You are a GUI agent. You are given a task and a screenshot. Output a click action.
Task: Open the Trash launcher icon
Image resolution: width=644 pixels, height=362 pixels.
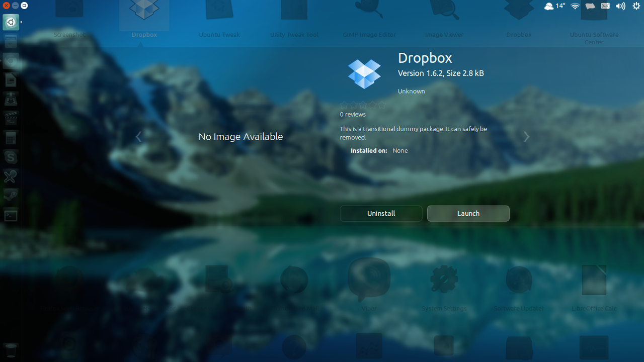(x=11, y=350)
